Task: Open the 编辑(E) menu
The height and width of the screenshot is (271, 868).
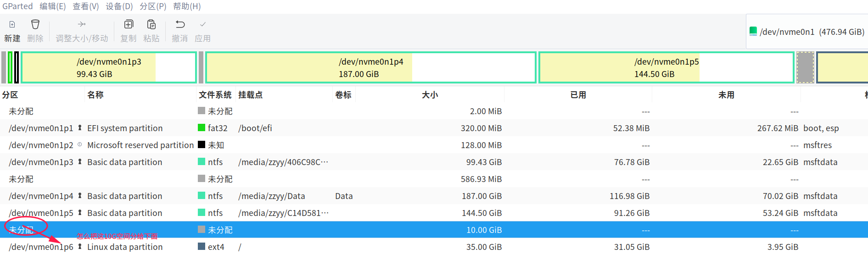Action: pos(53,6)
